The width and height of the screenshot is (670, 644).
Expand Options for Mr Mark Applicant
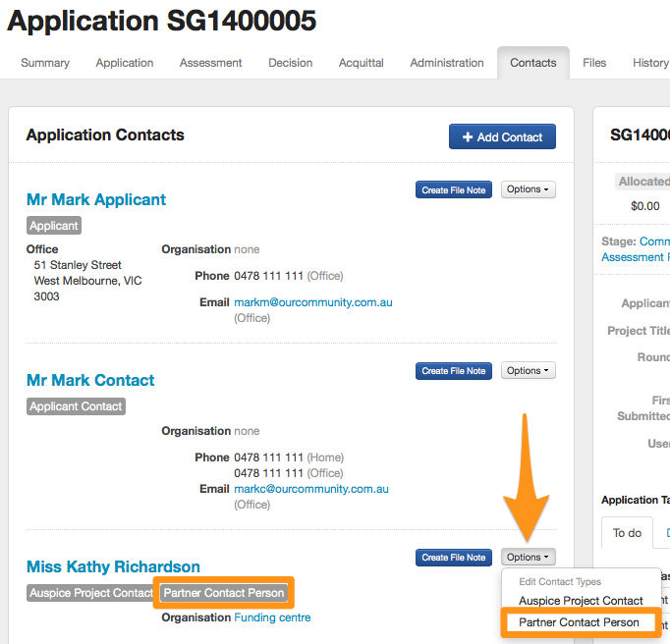(x=528, y=189)
